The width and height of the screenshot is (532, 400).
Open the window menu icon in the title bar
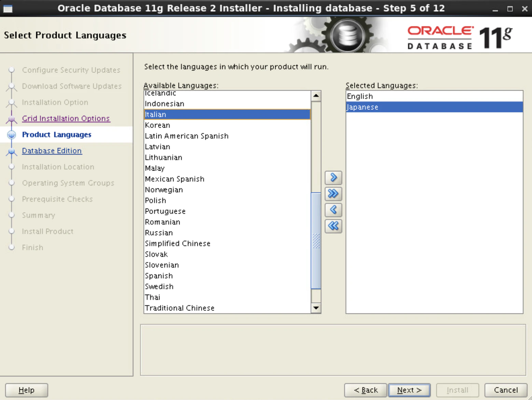coord(8,8)
